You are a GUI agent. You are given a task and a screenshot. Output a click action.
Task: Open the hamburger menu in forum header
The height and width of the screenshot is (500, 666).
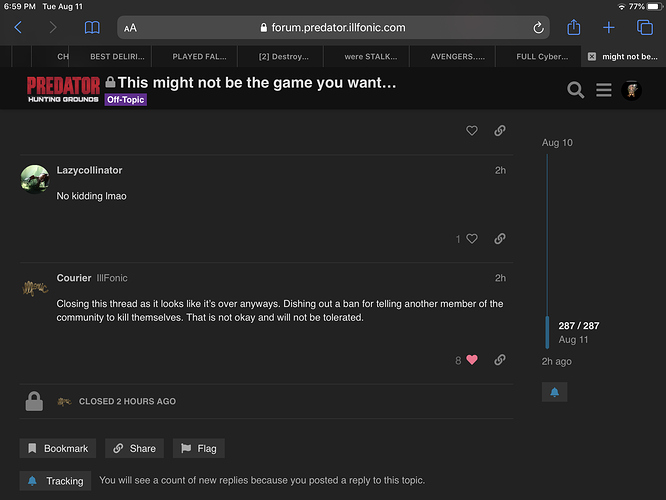click(604, 90)
